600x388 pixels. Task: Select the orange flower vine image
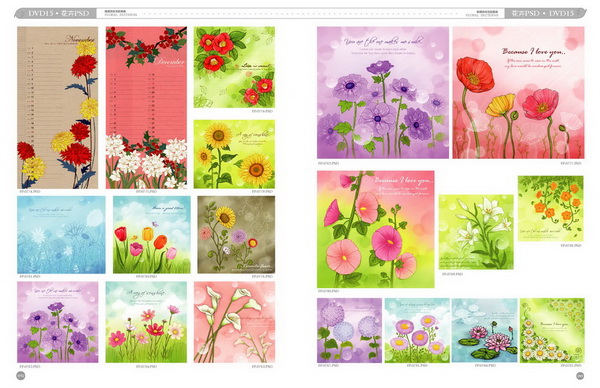[x=551, y=209]
